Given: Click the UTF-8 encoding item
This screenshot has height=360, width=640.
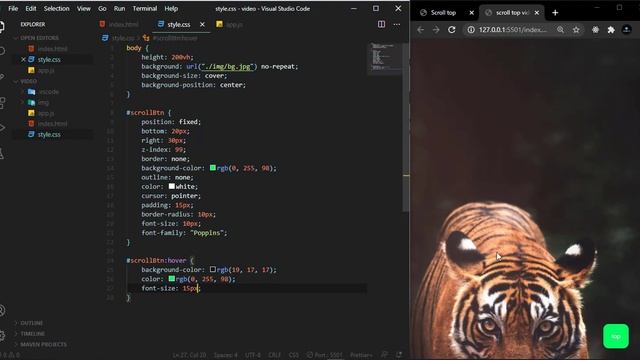Looking at the screenshot, I should pos(253,355).
